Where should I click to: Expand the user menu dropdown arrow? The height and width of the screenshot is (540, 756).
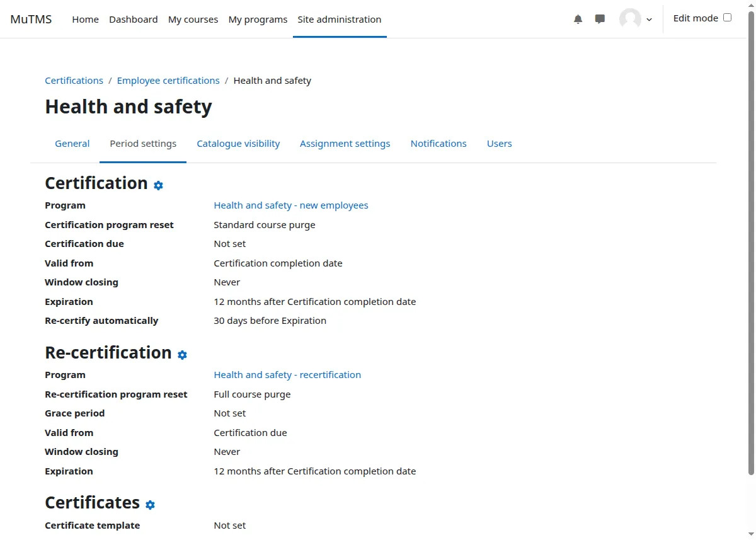pos(649,20)
